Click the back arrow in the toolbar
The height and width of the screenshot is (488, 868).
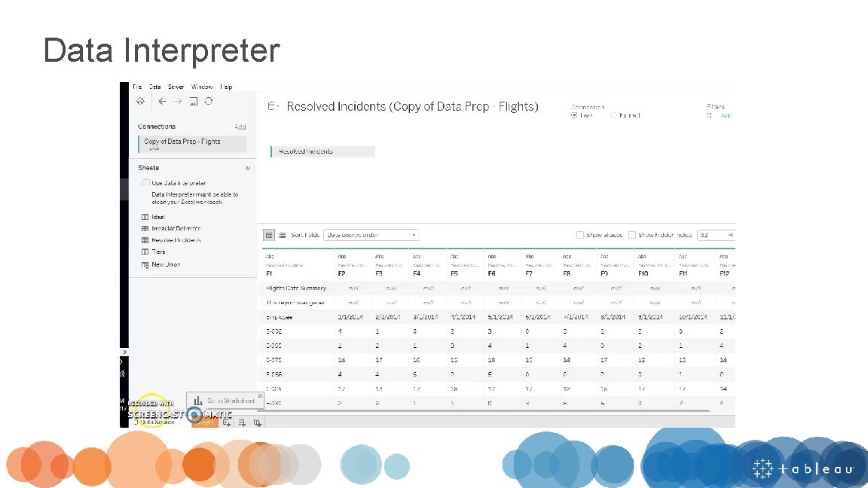tap(162, 101)
